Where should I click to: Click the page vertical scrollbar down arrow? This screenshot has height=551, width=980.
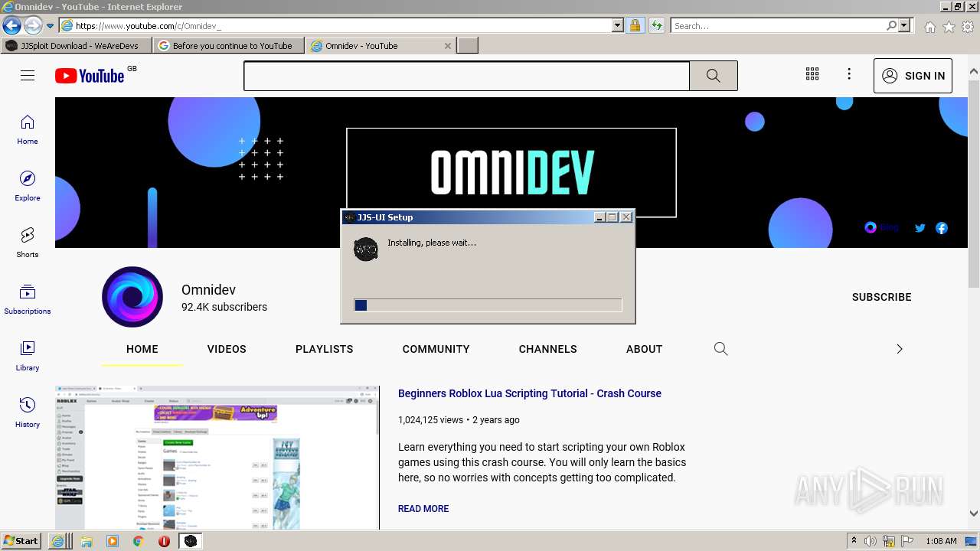(x=974, y=514)
